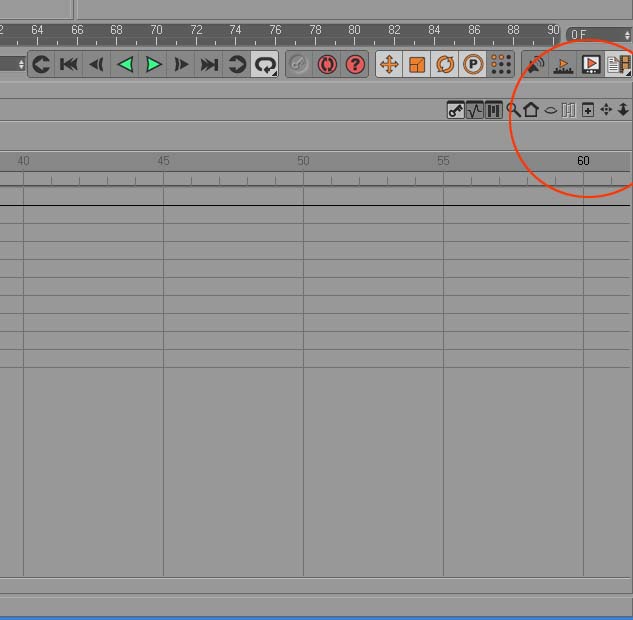Screen dimensions: 633x620
Task: Click frame 68 on top frame ruler
Action: pos(116,30)
